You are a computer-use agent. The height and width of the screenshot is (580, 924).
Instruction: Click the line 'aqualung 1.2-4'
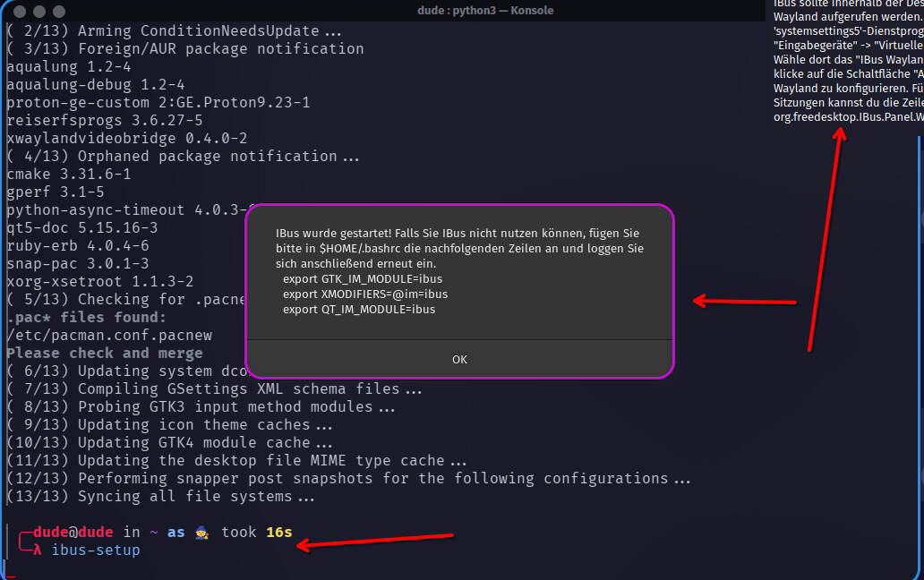click(x=69, y=66)
